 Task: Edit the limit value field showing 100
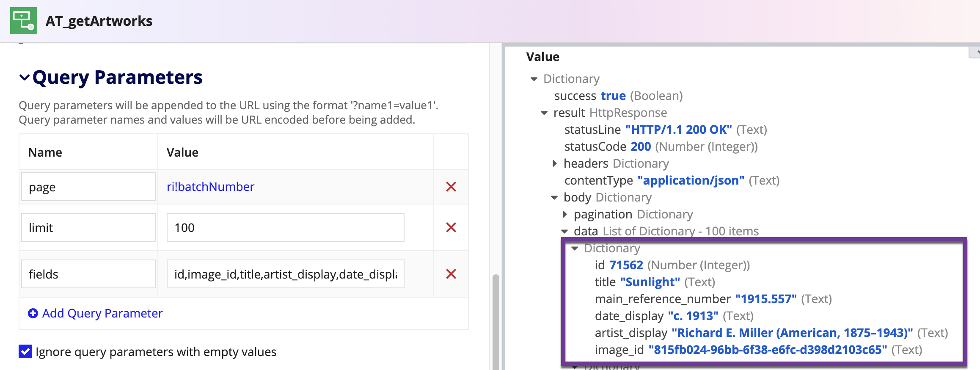(x=286, y=227)
